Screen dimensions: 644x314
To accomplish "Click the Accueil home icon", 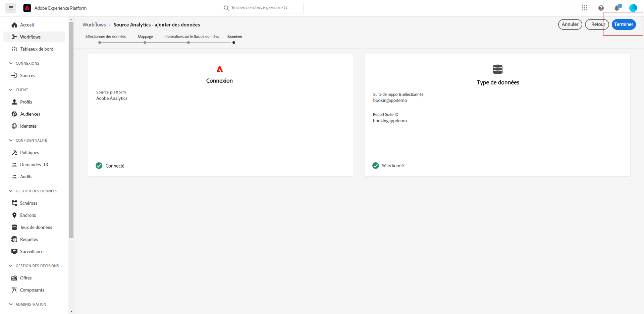I will [14, 25].
